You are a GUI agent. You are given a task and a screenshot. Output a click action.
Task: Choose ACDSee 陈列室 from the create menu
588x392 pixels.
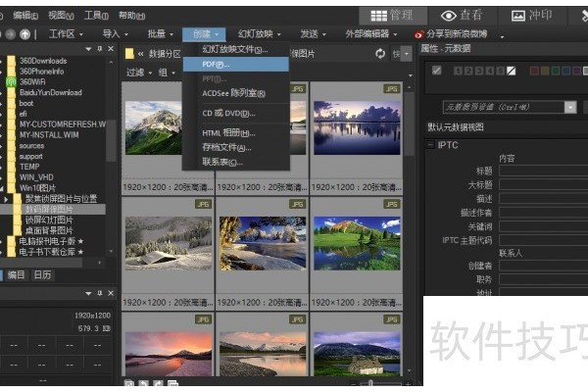coord(236,93)
